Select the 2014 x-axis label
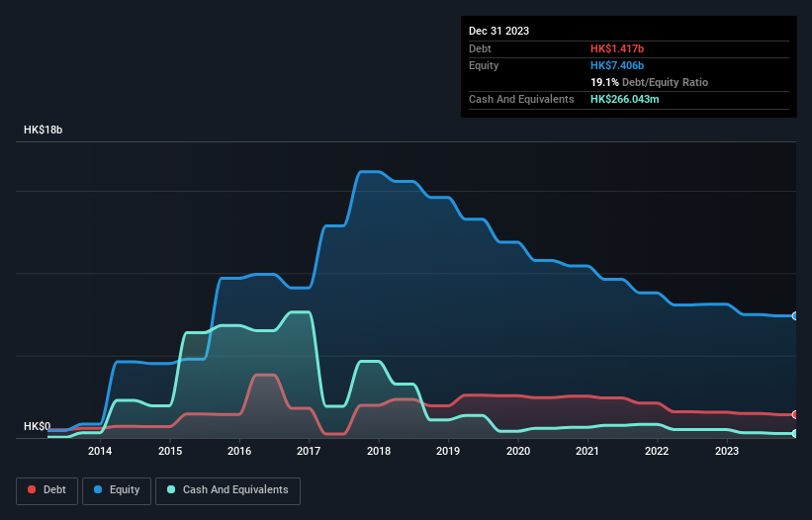This screenshot has height=520, width=812. pos(99,452)
